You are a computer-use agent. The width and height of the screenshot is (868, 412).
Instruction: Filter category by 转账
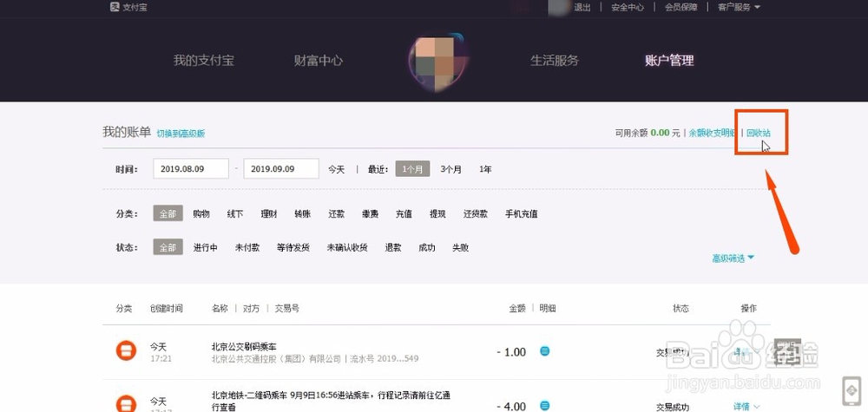coord(303,214)
